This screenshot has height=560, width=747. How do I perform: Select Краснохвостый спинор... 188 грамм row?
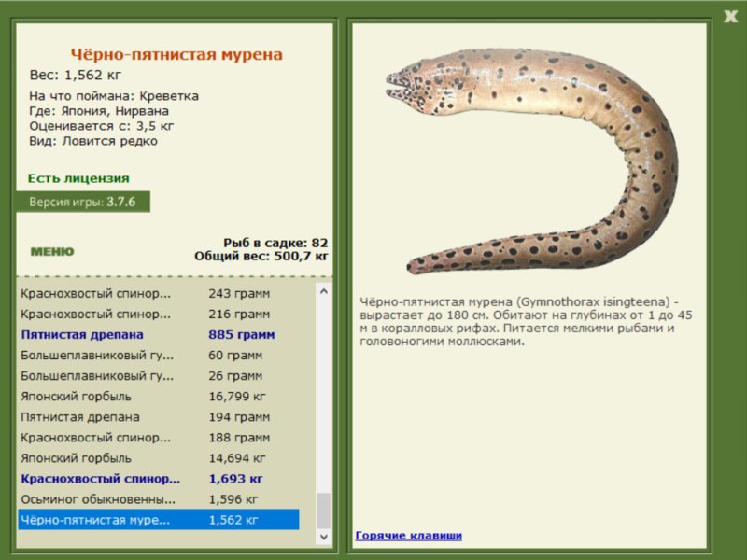[159, 438]
